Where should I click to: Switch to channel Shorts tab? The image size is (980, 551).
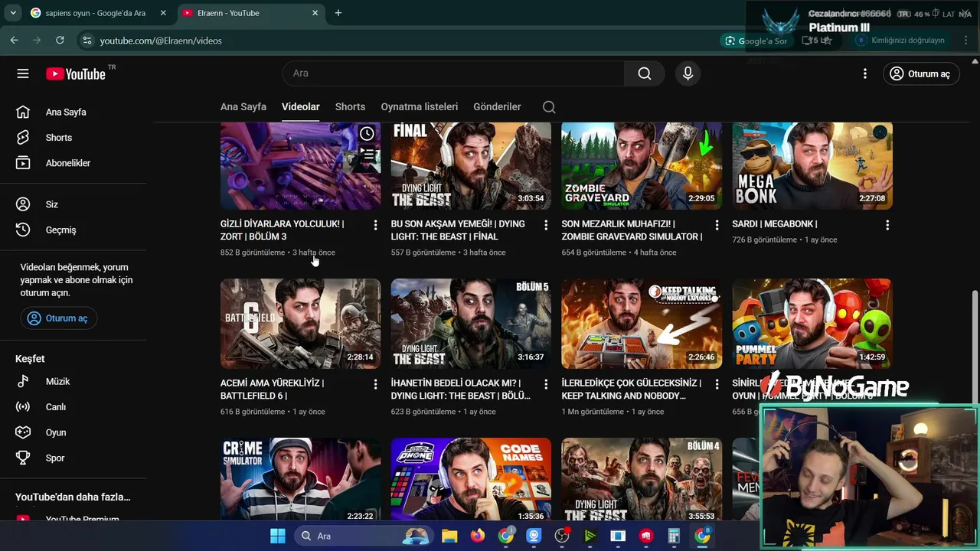[x=350, y=106]
